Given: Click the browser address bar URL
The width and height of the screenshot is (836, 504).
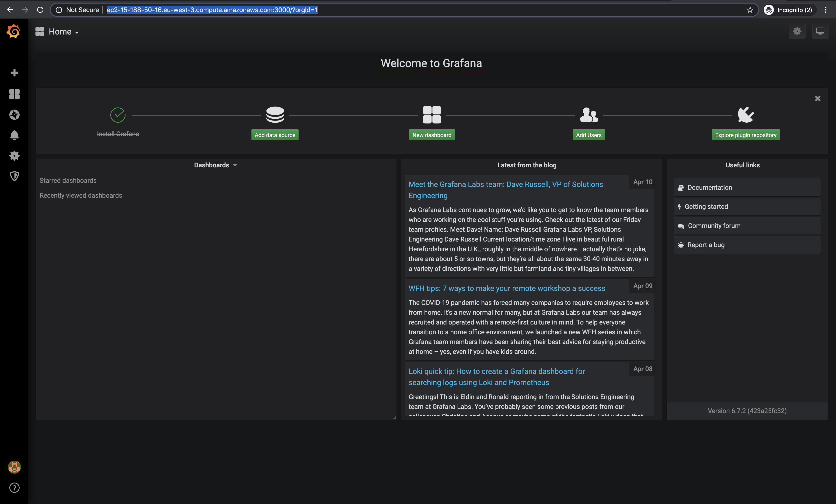Looking at the screenshot, I should pos(212,10).
